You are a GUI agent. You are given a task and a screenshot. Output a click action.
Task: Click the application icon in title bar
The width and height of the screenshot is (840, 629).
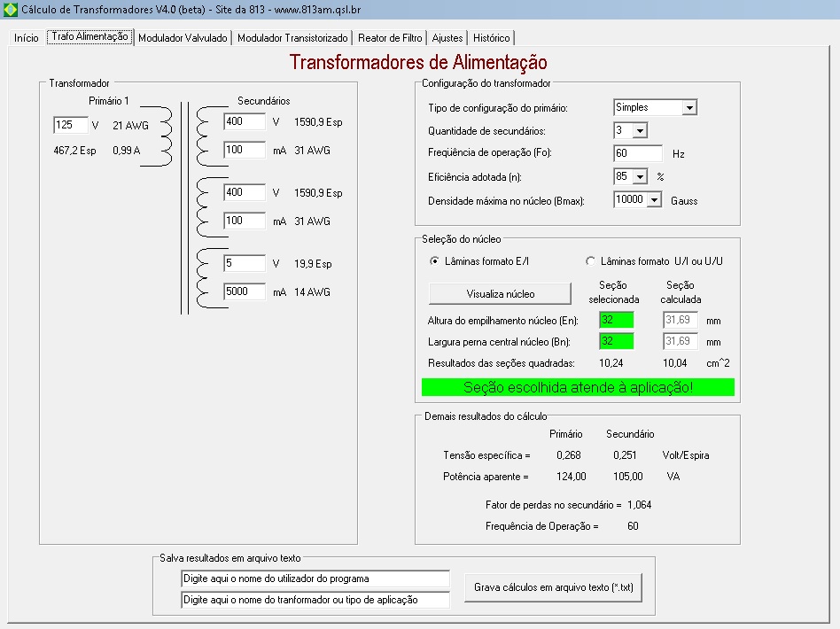[11, 9]
